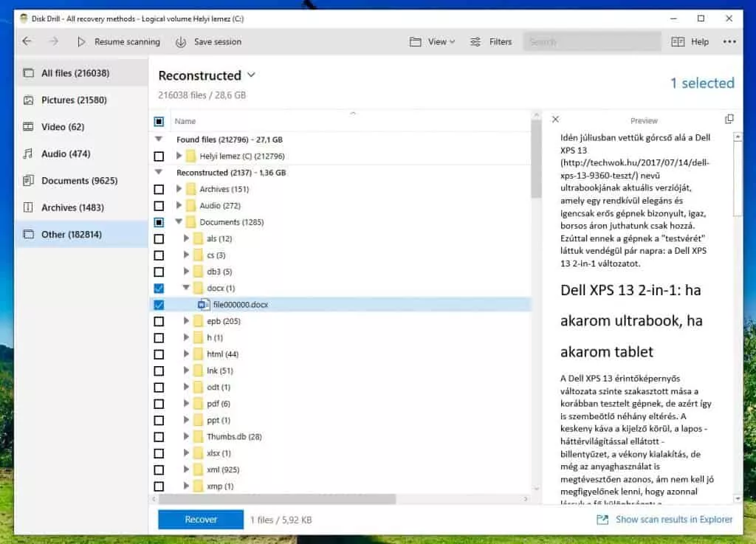Click the Save session download icon

click(x=181, y=42)
